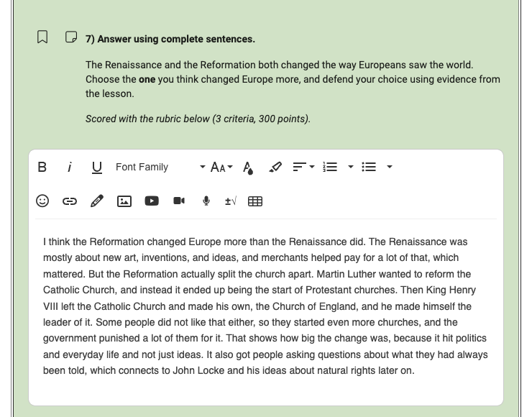The image size is (532, 417).
Task: Click "John Locke" in the typed answer
Action: [x=198, y=370]
